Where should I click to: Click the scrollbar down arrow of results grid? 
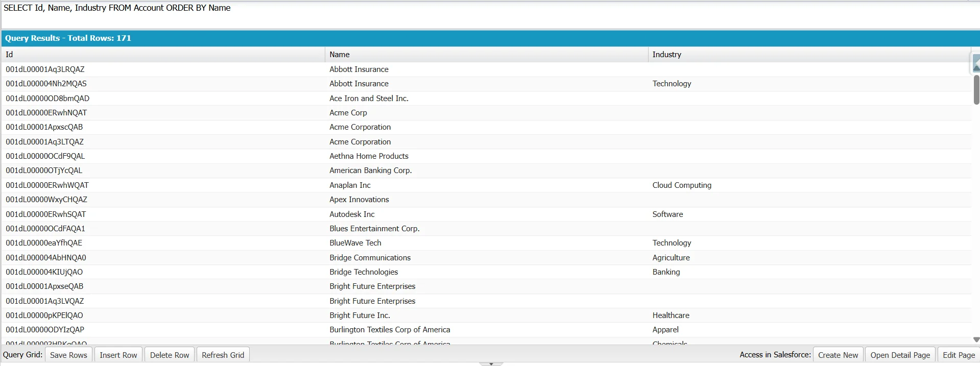[x=976, y=339]
